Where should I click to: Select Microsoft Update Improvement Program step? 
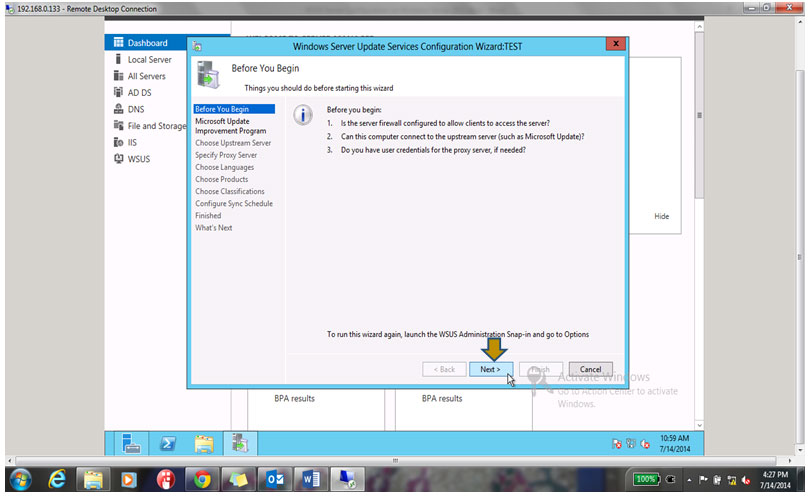point(231,126)
